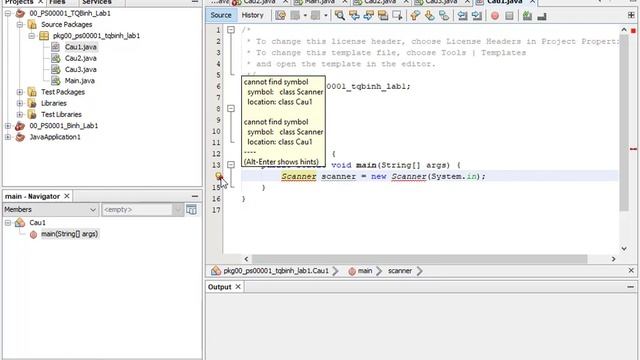Collapse the Source Packages node
The image size is (640, 360).
(x=20, y=24)
